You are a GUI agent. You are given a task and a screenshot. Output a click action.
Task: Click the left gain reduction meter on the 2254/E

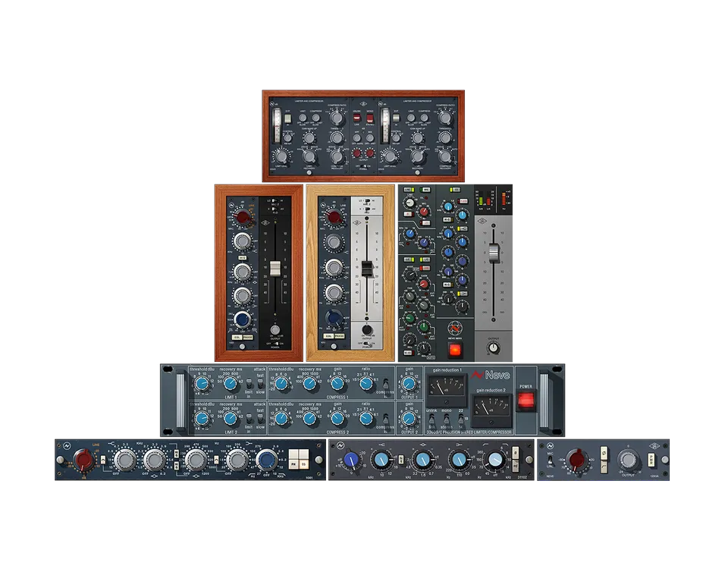[277, 126]
